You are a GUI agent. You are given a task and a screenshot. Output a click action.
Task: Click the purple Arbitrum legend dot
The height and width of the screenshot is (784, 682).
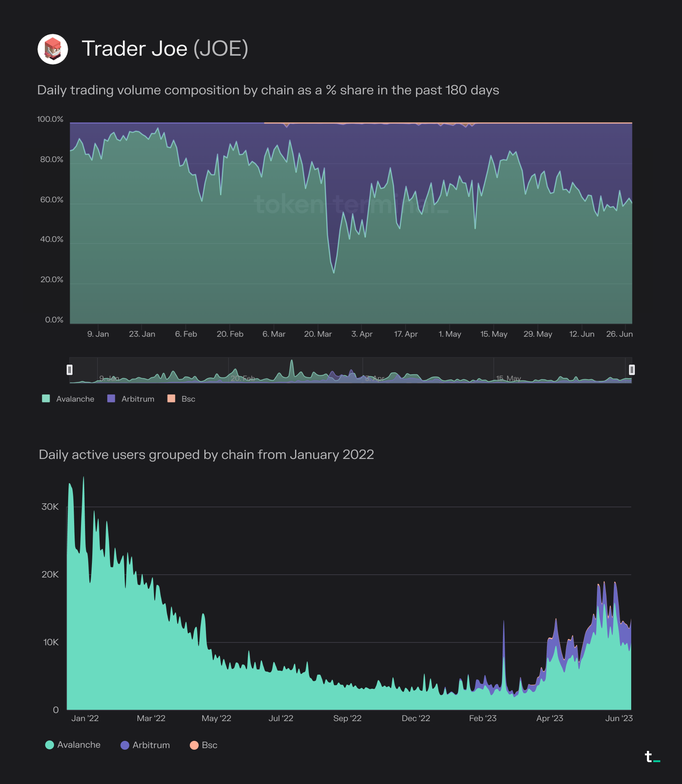[x=125, y=745]
